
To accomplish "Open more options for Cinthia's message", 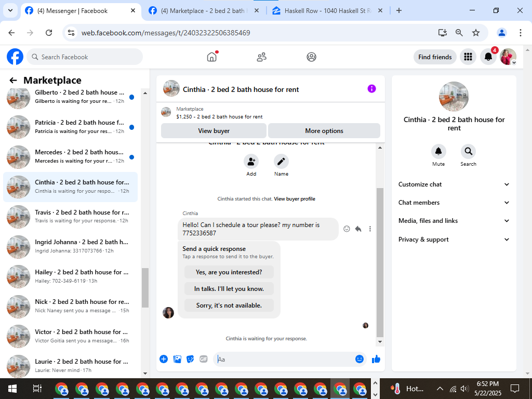I will click(x=370, y=229).
